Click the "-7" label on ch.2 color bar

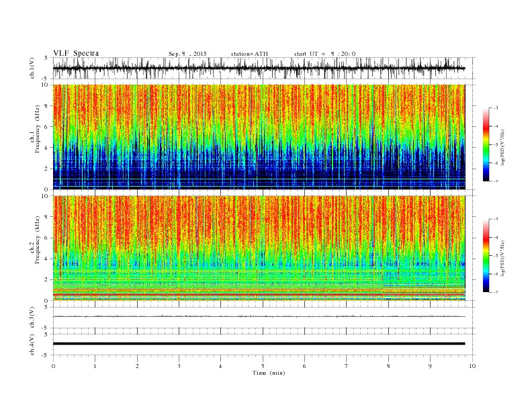click(x=496, y=292)
